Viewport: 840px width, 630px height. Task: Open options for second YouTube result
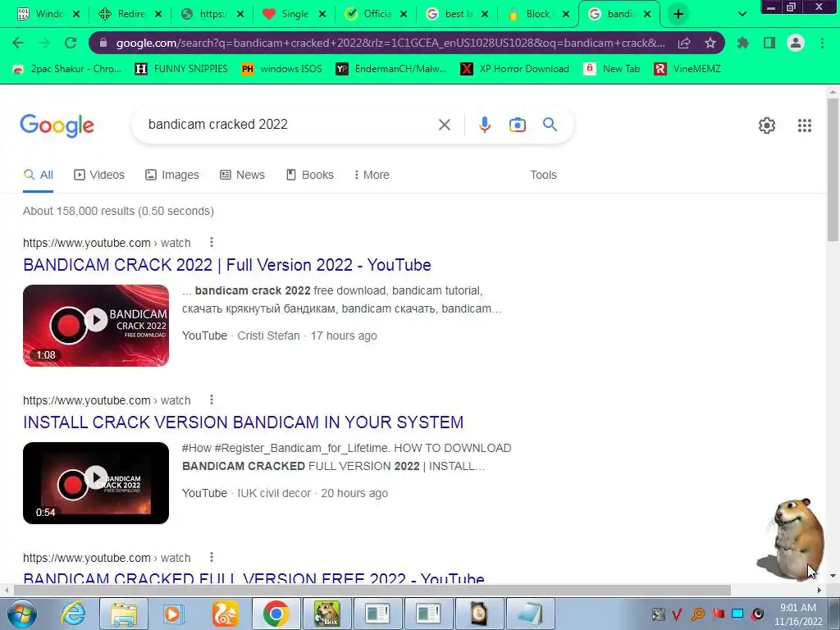tap(212, 400)
